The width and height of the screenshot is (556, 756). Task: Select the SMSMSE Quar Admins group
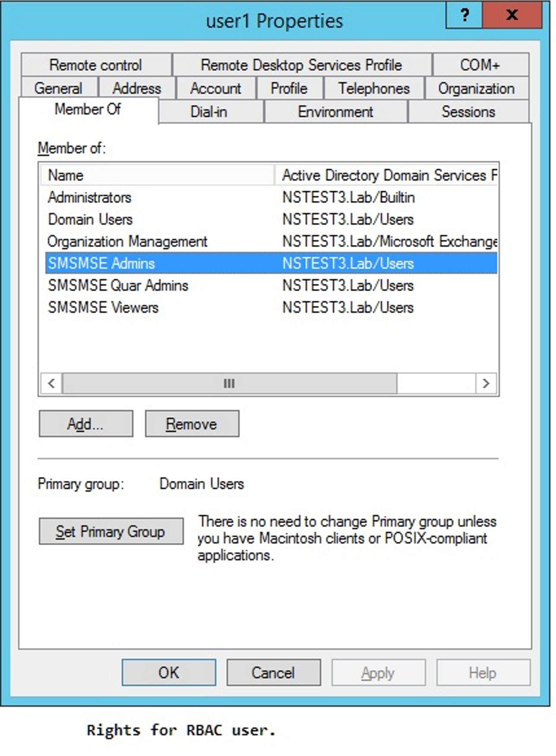(x=271, y=286)
